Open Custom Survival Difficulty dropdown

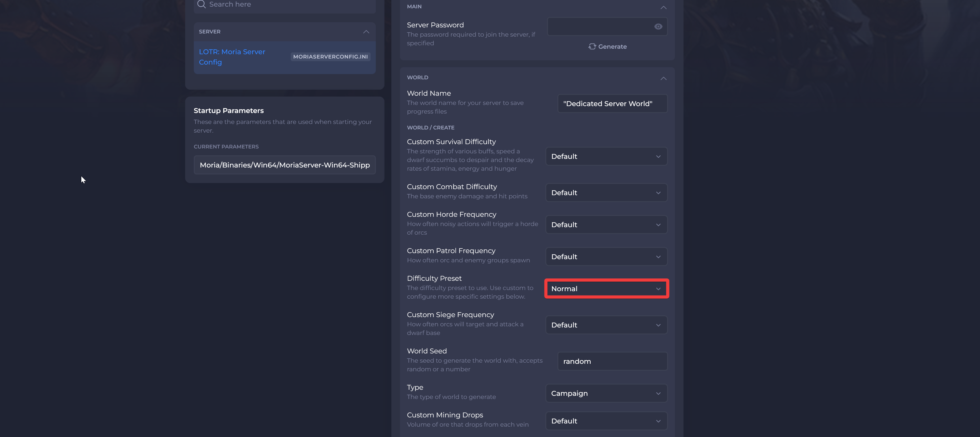[x=607, y=156]
